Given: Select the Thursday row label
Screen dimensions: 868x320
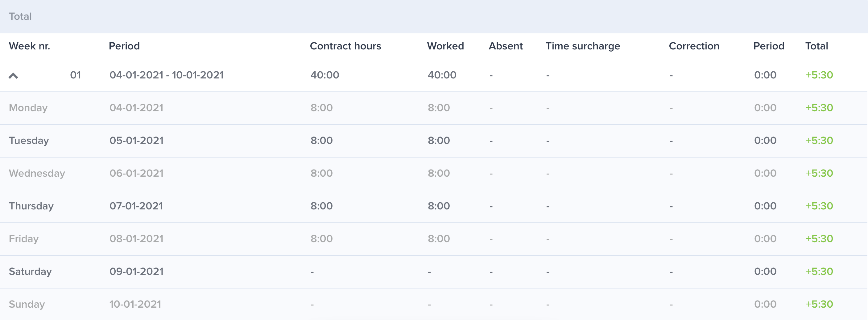Looking at the screenshot, I should pos(31,206).
